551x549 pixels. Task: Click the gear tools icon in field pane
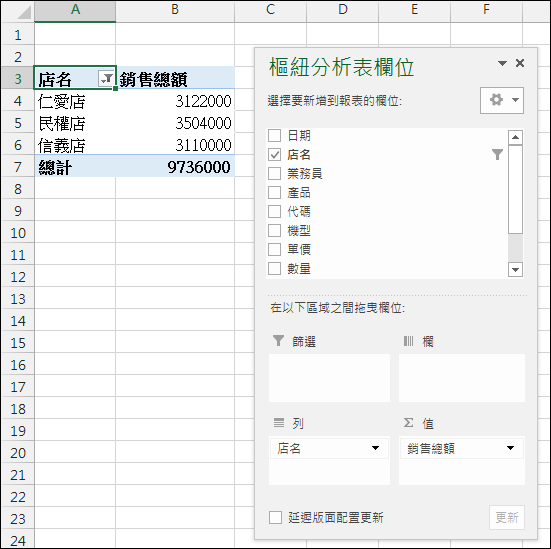pos(496,100)
